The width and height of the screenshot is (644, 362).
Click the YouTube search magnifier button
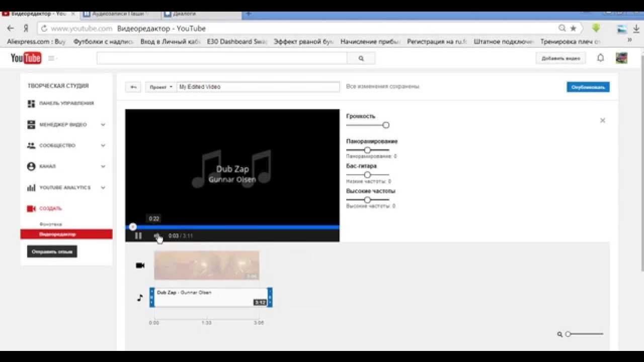361,58
